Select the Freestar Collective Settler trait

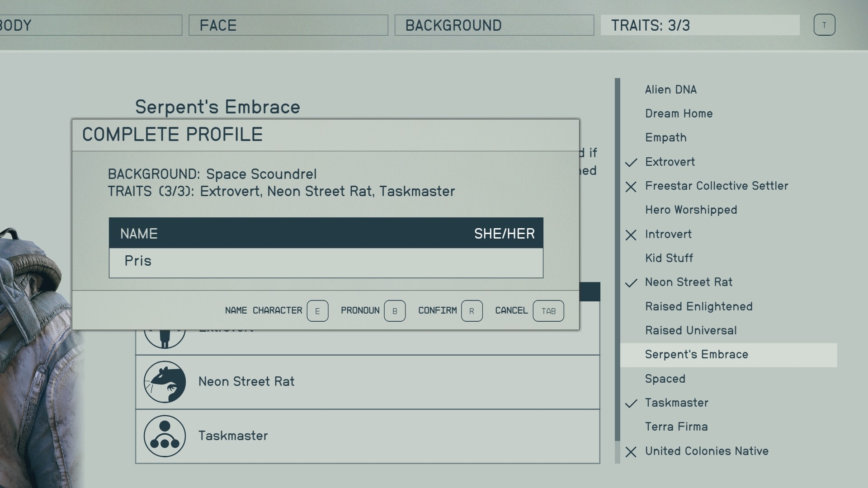716,186
